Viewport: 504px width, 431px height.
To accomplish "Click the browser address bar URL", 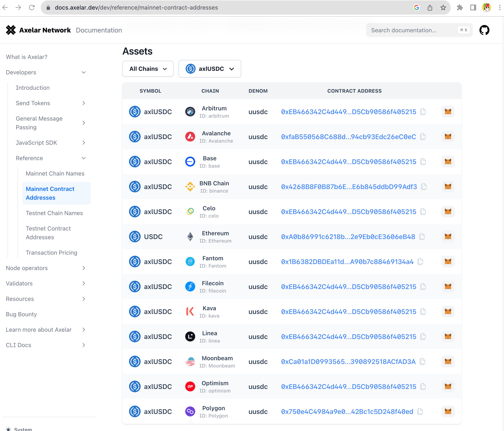I will pyautogui.click(x=136, y=7).
